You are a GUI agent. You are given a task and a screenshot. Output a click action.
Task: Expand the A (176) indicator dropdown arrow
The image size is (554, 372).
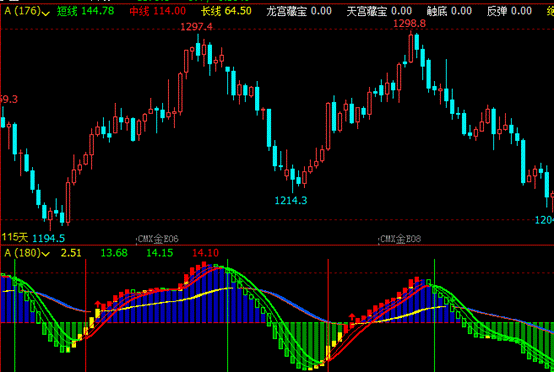pos(46,13)
